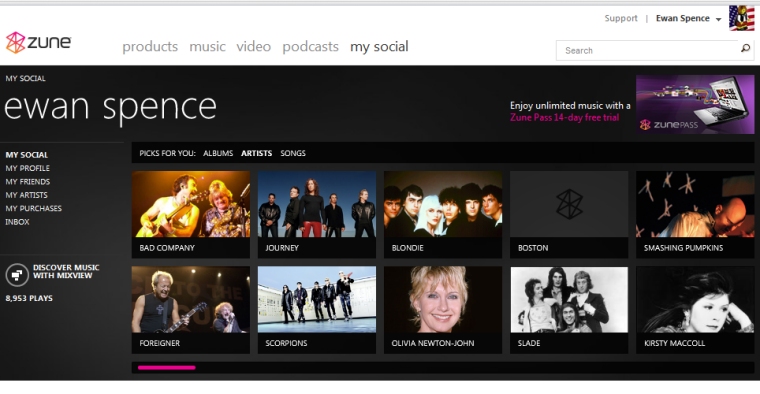Open the Blondie artist thumbnail
Screen dimensions: 760x394
pos(443,204)
